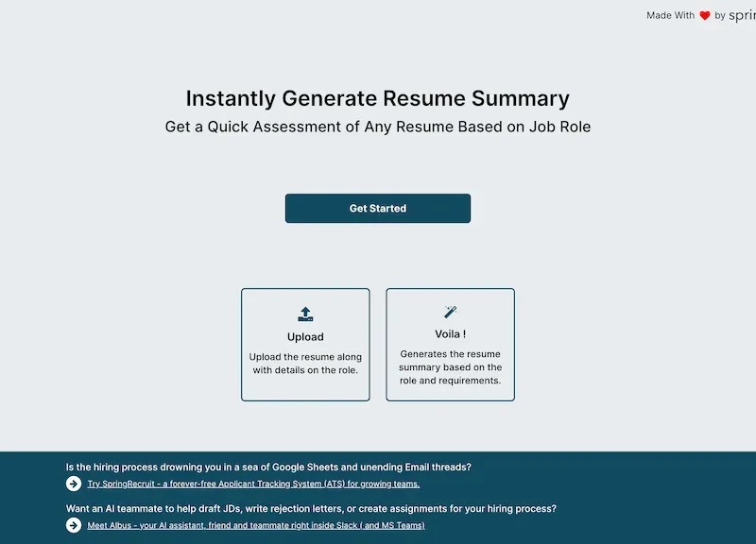756x544 pixels.
Task: Click empty space inside Voila card's top edge
Action: (450, 296)
